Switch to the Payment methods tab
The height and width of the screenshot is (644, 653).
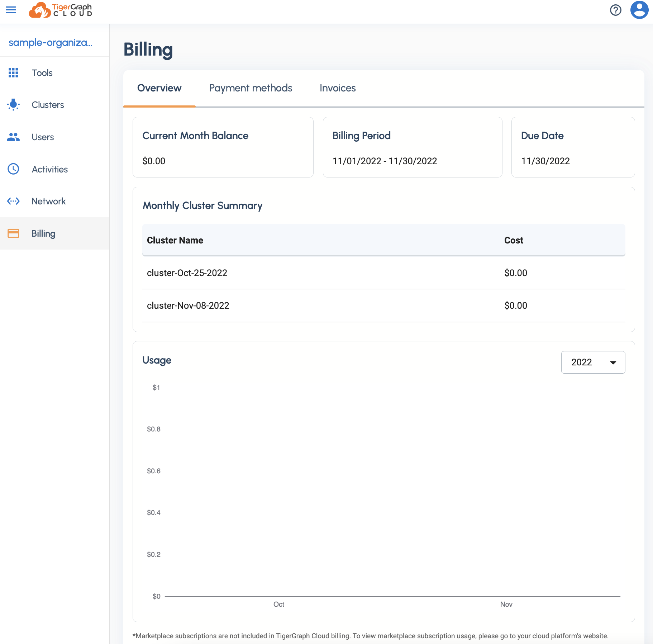pyautogui.click(x=251, y=88)
